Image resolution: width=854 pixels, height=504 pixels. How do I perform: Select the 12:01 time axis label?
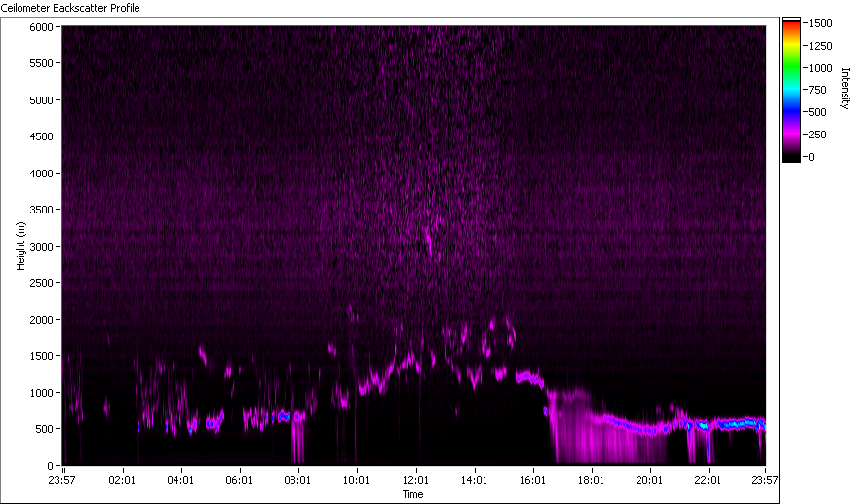[x=415, y=480]
